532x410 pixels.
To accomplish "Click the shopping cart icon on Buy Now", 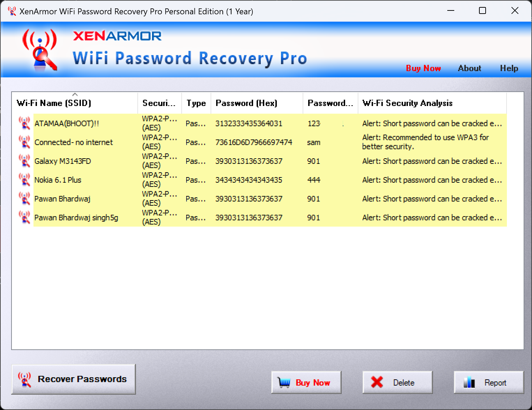I will [x=284, y=382].
